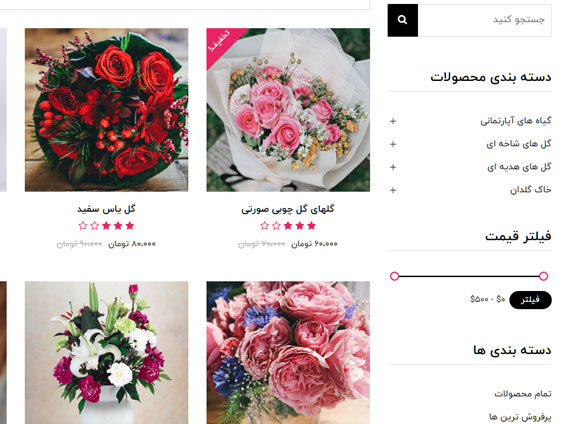Click the product title گلهای گل چوبی صورتی

click(288, 209)
